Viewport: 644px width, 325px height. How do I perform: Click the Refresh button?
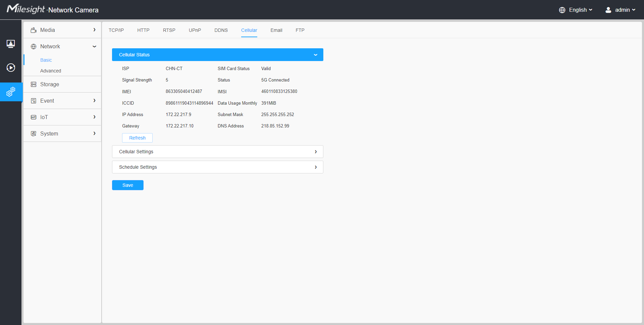137,138
